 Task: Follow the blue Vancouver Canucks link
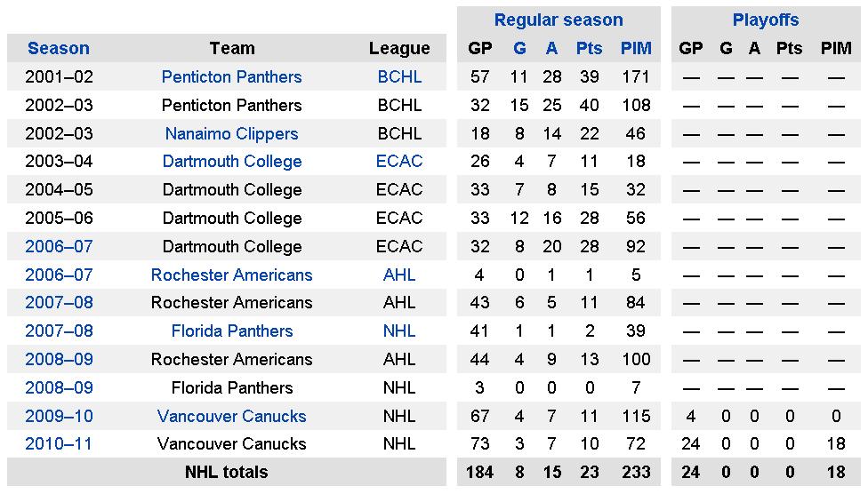[x=231, y=416]
